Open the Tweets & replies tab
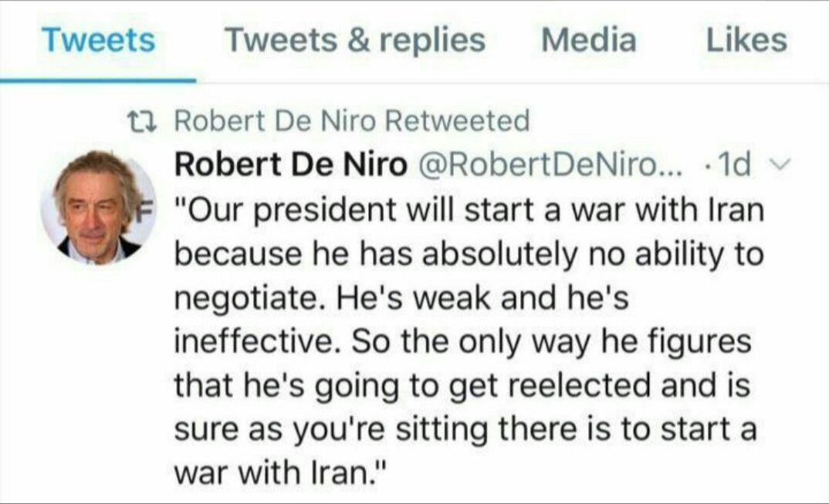The image size is (829, 504). (354, 40)
